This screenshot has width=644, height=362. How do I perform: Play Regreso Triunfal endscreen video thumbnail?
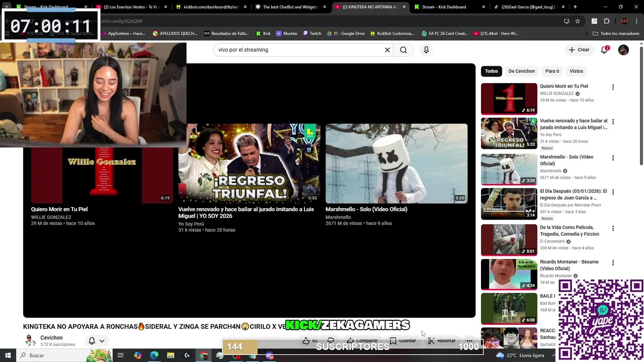click(x=249, y=163)
